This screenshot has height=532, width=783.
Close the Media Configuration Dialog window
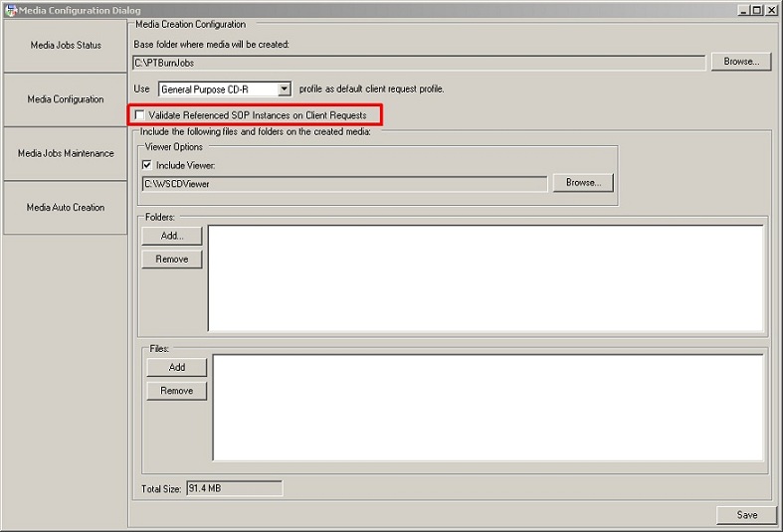click(x=771, y=10)
